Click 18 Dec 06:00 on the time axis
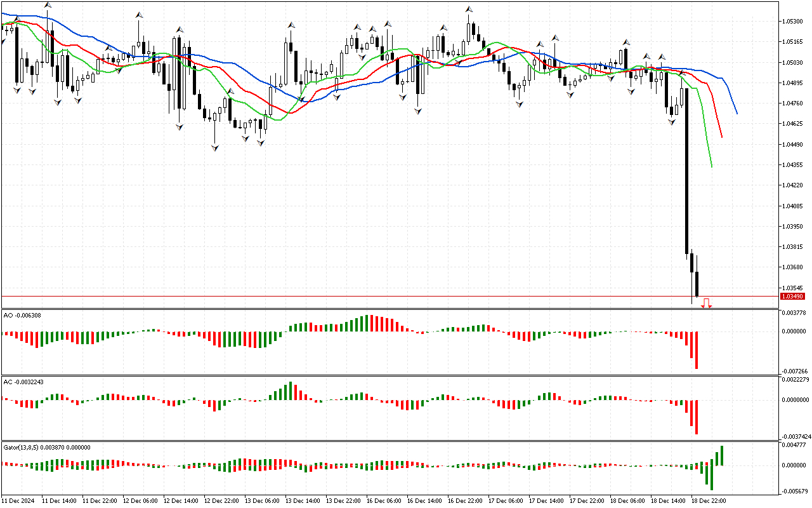 pyautogui.click(x=628, y=501)
